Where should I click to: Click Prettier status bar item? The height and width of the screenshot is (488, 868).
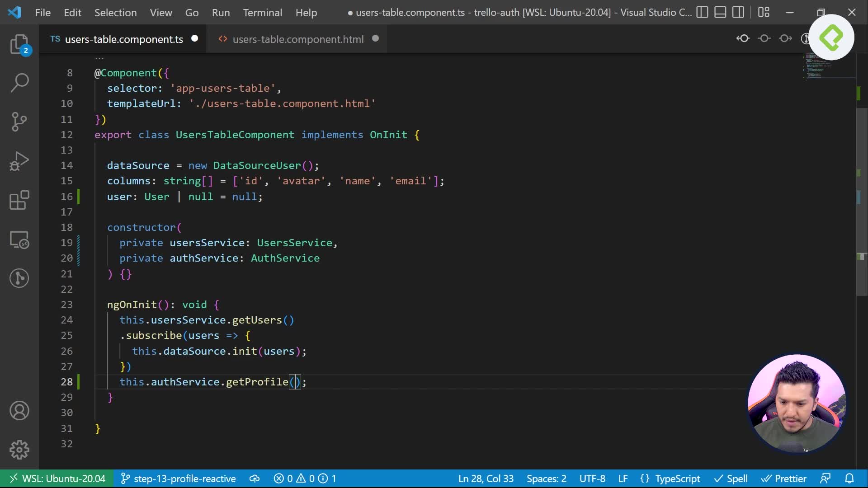tap(784, 479)
